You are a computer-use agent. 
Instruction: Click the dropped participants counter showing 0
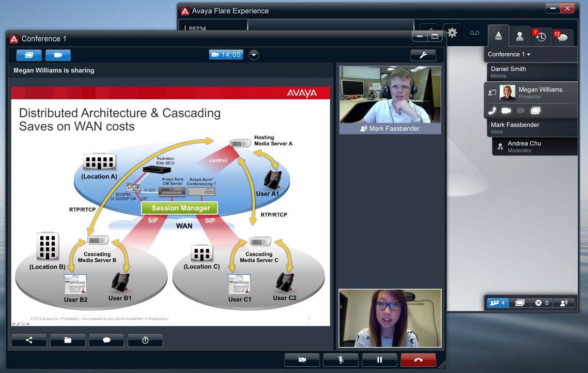542,303
